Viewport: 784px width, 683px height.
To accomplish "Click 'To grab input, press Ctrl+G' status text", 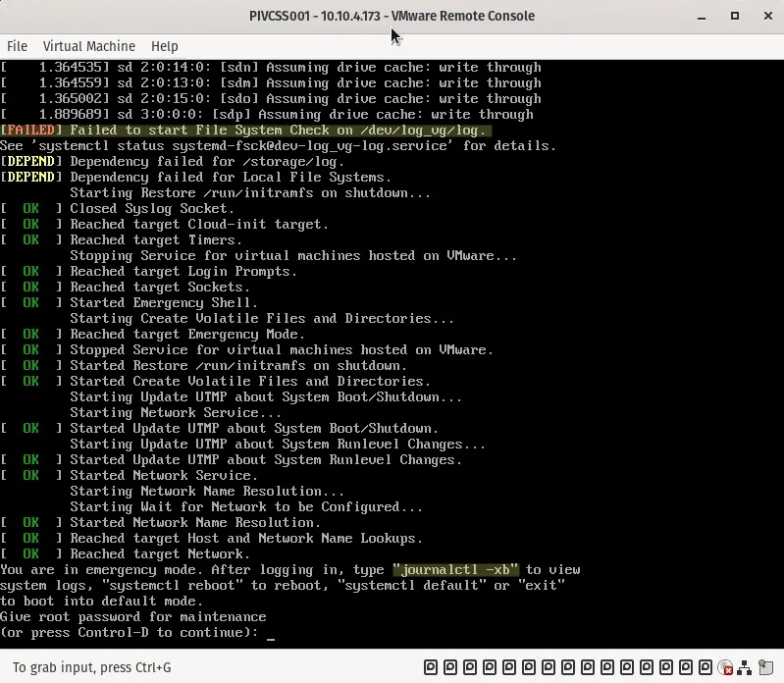I will point(91,667).
